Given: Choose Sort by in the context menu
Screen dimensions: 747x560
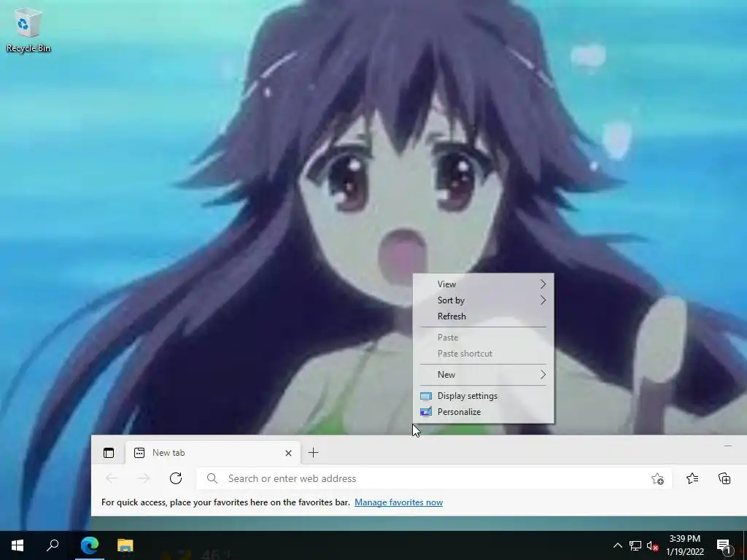Looking at the screenshot, I should (483, 300).
